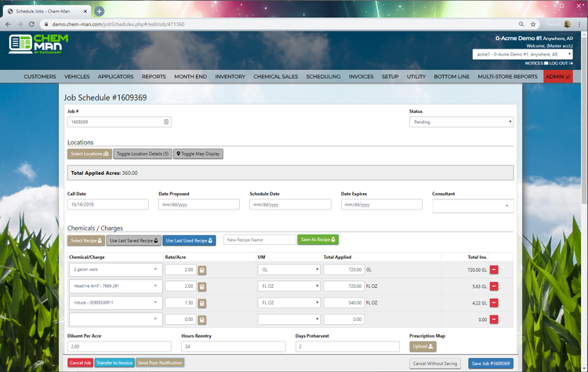The height and width of the screenshot is (372, 588).
Task: Open rate calculator for Headline AmP row
Action: coord(202,286)
